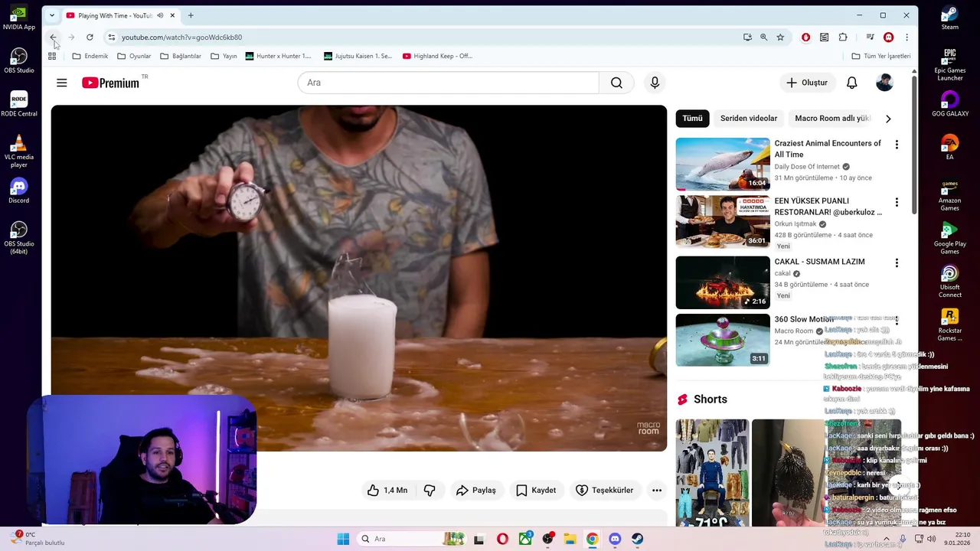This screenshot has height=551, width=980.
Task: Open options for Craziest Animal Encounters video
Action: pyautogui.click(x=897, y=145)
